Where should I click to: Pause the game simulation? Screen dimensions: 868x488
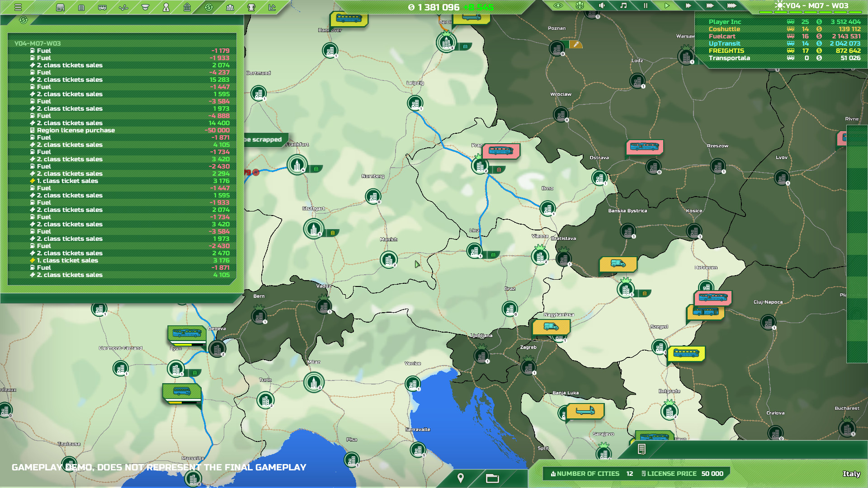click(x=645, y=5)
